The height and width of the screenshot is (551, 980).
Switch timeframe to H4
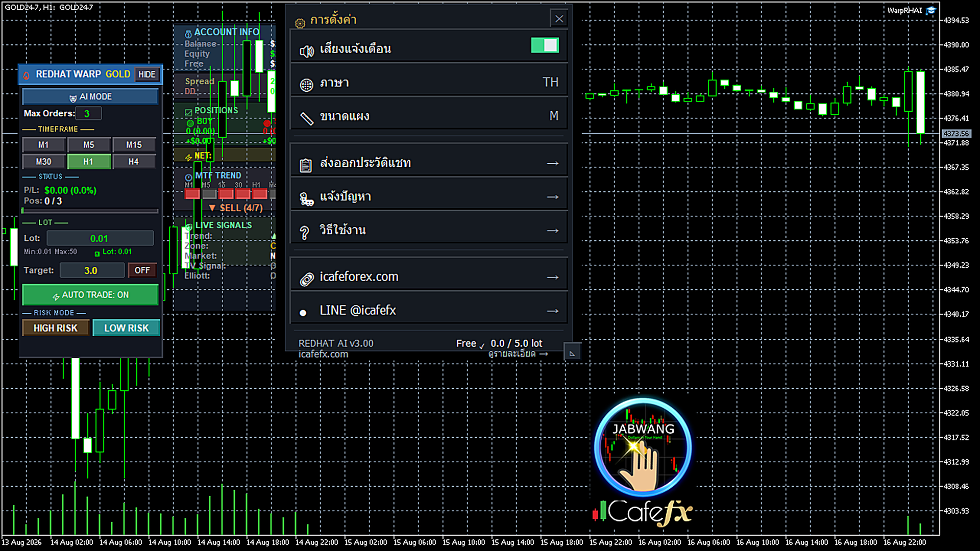coord(134,162)
